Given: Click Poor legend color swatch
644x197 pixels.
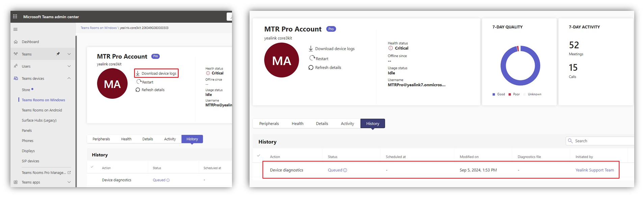Looking at the screenshot, I should pos(510,94).
